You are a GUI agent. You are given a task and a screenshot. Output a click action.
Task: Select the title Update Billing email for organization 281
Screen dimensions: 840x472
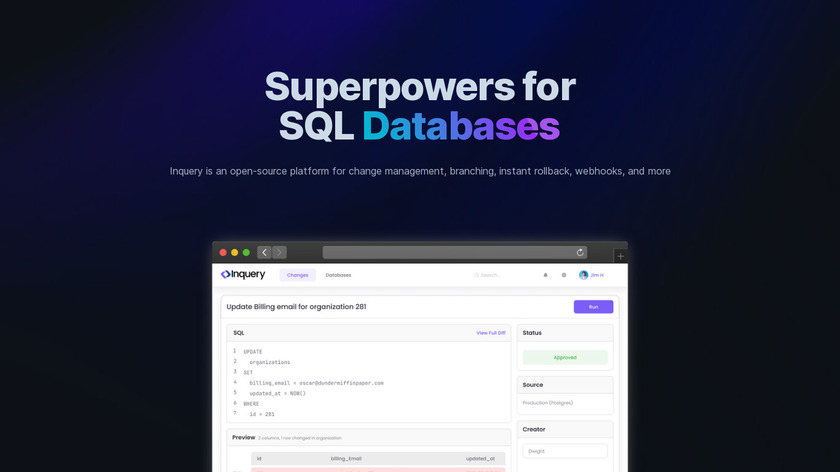[296, 306]
